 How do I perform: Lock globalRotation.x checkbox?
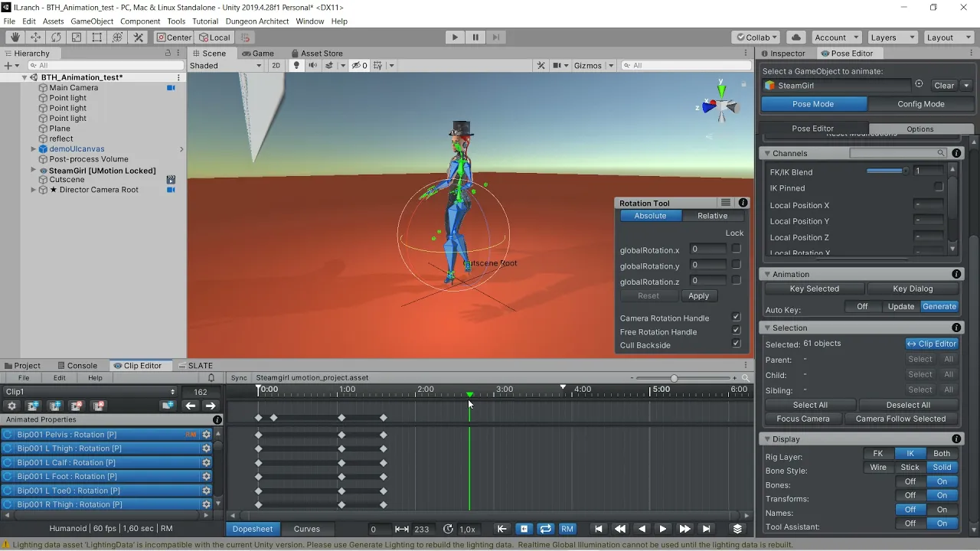point(736,249)
